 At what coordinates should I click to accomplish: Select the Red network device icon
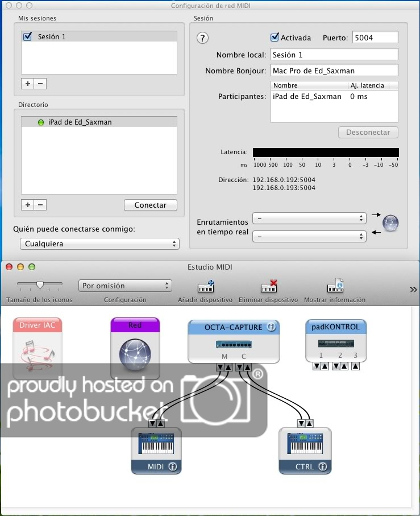135,348
